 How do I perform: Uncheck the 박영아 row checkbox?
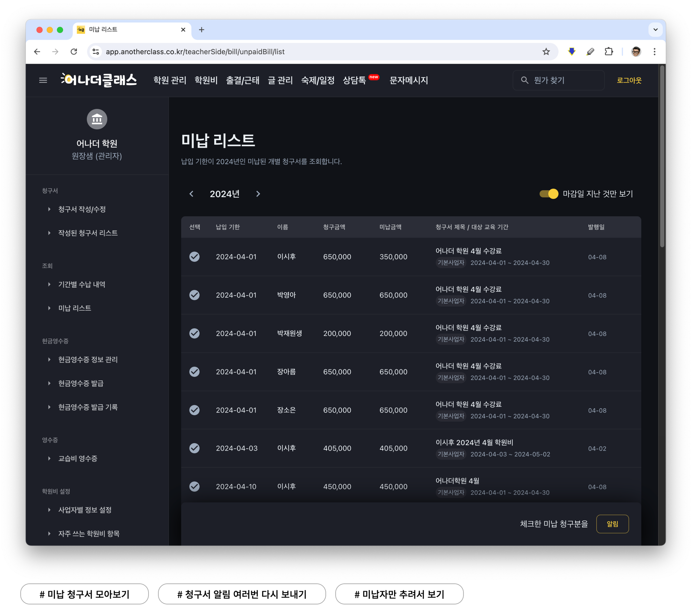(195, 295)
